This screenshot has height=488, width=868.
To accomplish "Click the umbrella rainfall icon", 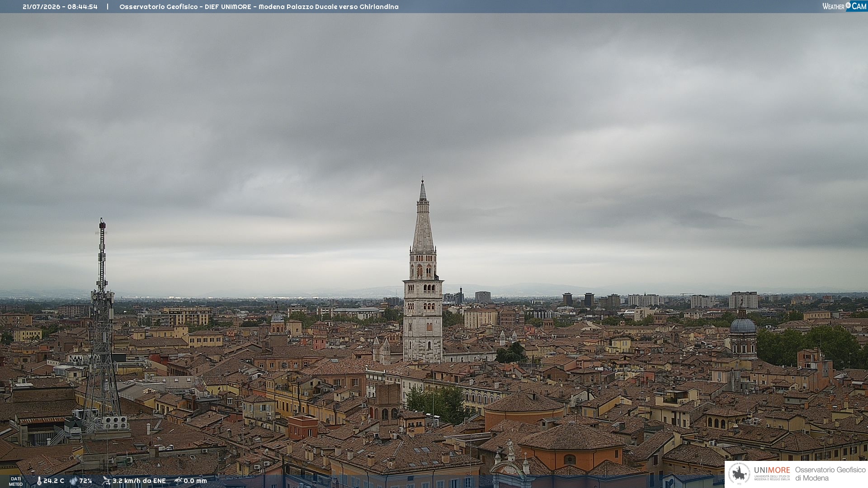I will point(178,481).
